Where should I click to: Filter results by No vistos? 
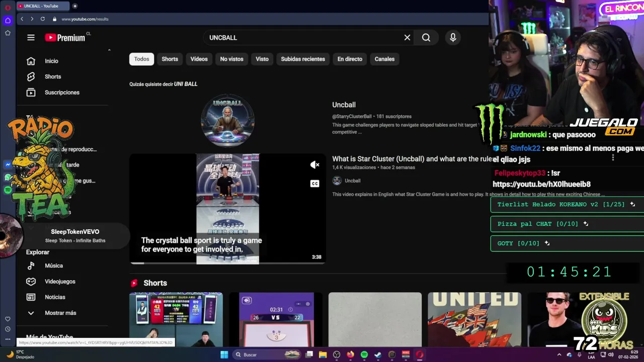(231, 59)
